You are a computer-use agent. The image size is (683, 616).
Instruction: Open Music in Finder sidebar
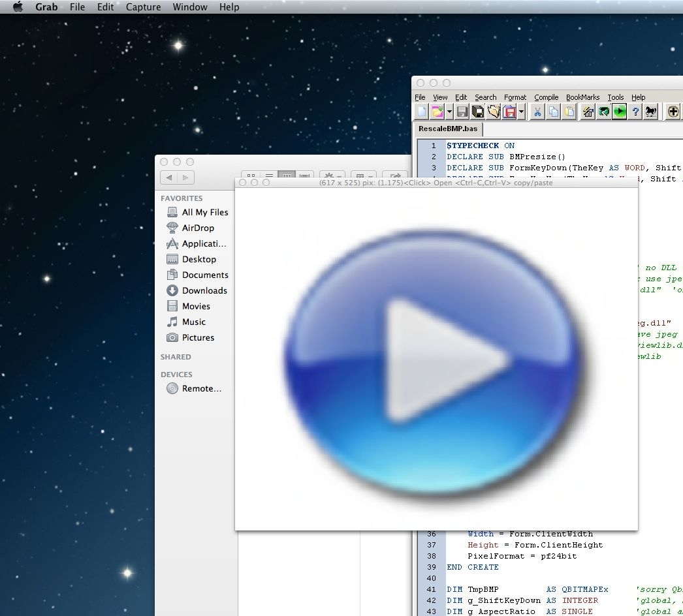tap(186, 322)
